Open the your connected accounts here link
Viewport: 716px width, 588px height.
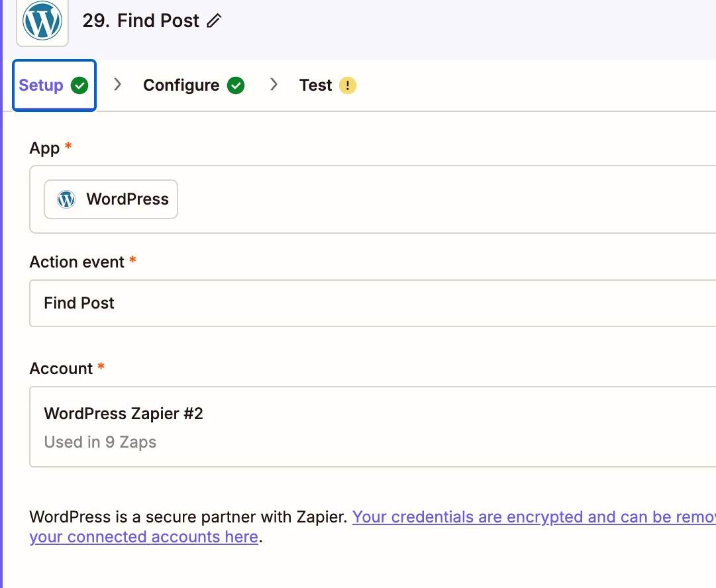pos(144,537)
